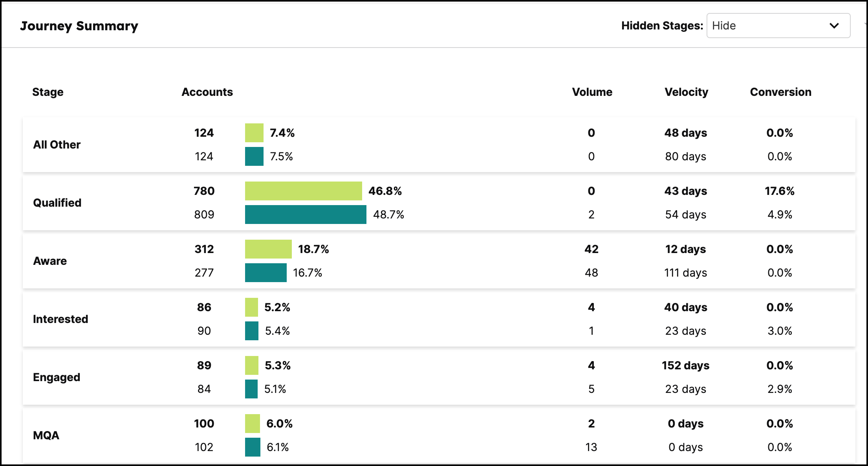
Task: Click the teal 48.7% Qualified bar
Action: (x=306, y=215)
